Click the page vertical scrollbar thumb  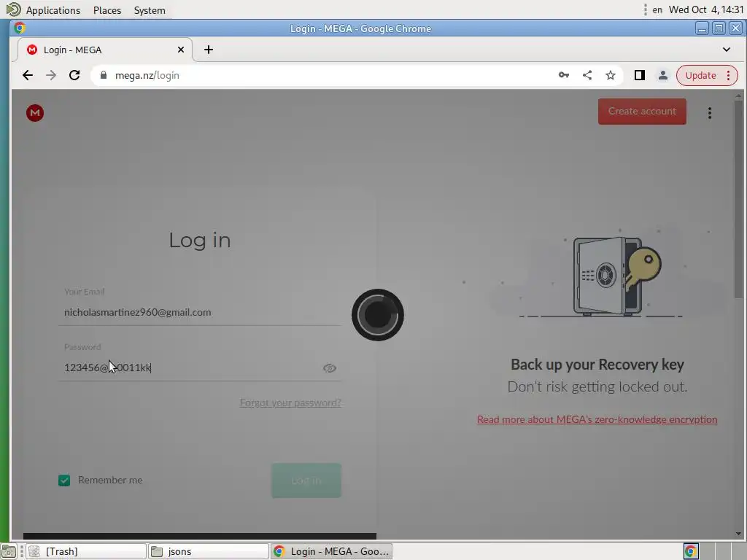coord(738,199)
